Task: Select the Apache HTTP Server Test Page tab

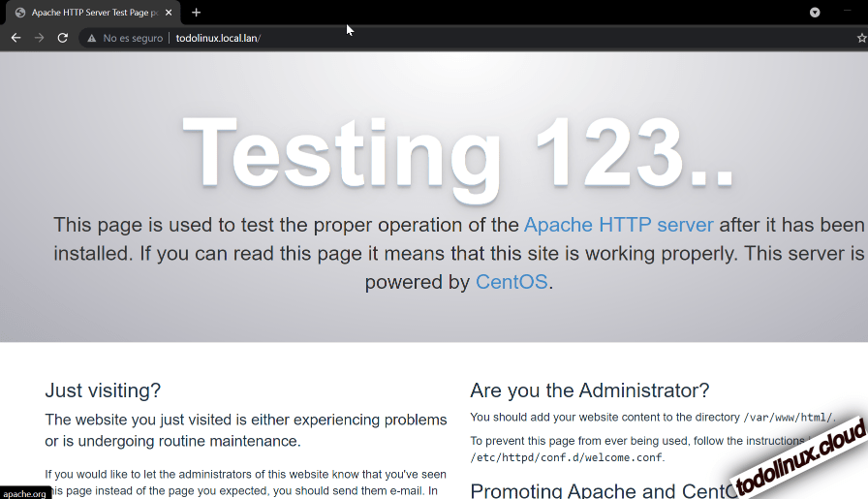Action: pyautogui.click(x=93, y=13)
